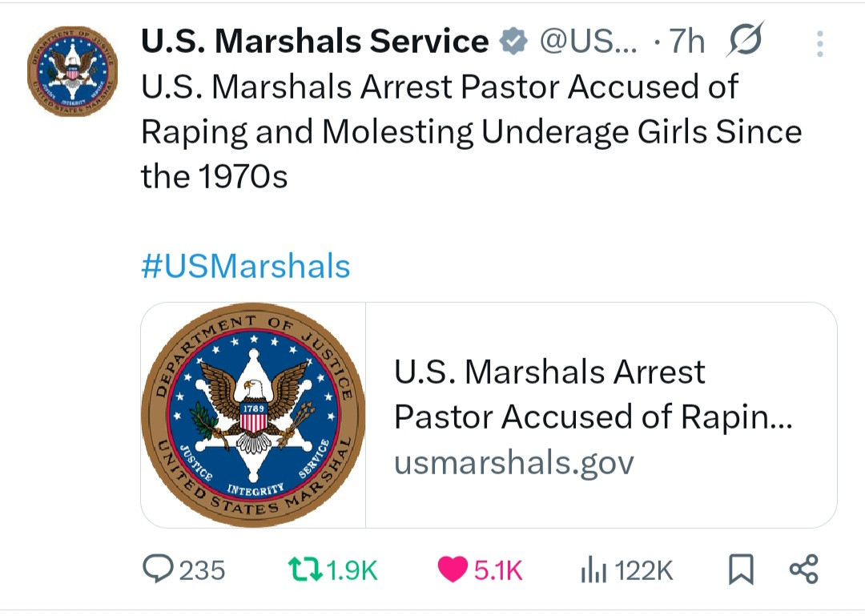This screenshot has height=616, width=865.
Task: Open tweet body text about the pastor arrest
Action: click(471, 131)
